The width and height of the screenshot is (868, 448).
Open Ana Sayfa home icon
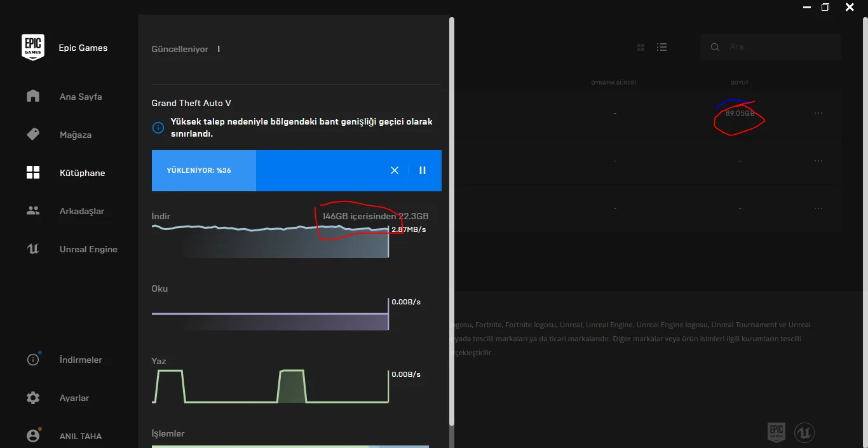click(33, 96)
